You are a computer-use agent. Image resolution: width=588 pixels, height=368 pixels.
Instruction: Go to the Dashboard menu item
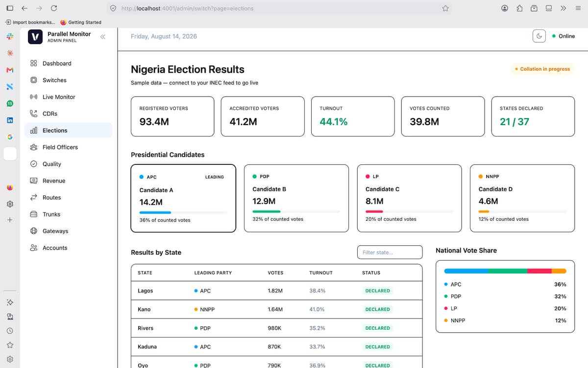(69, 63)
